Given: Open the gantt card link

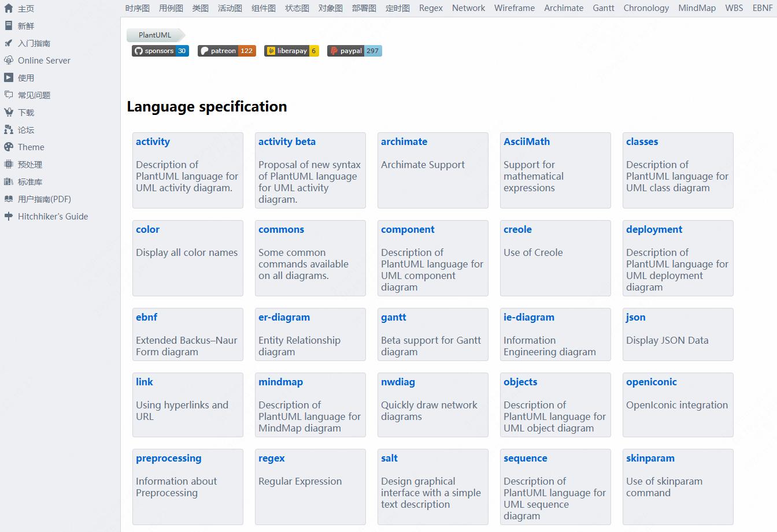Looking at the screenshot, I should tap(393, 317).
